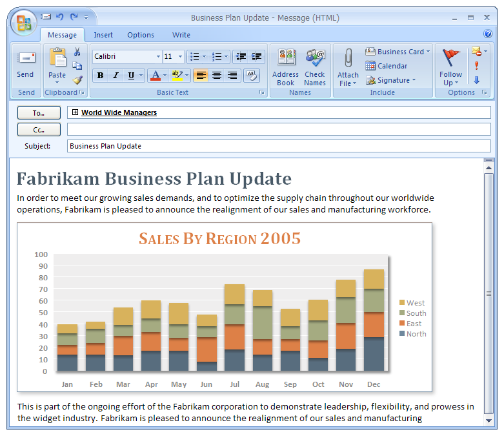Click the To... button

(x=39, y=113)
